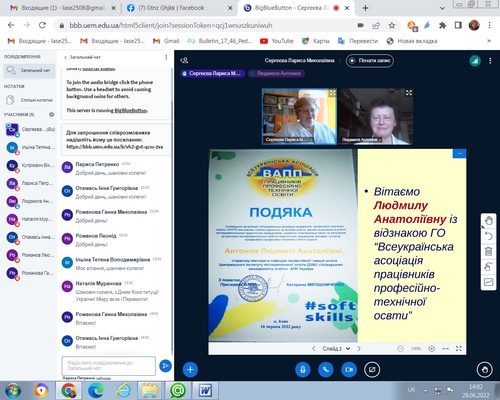Open Microsoft Word from taskbar
Image resolution: width=500 pixels, height=400 pixels.
tap(205, 390)
